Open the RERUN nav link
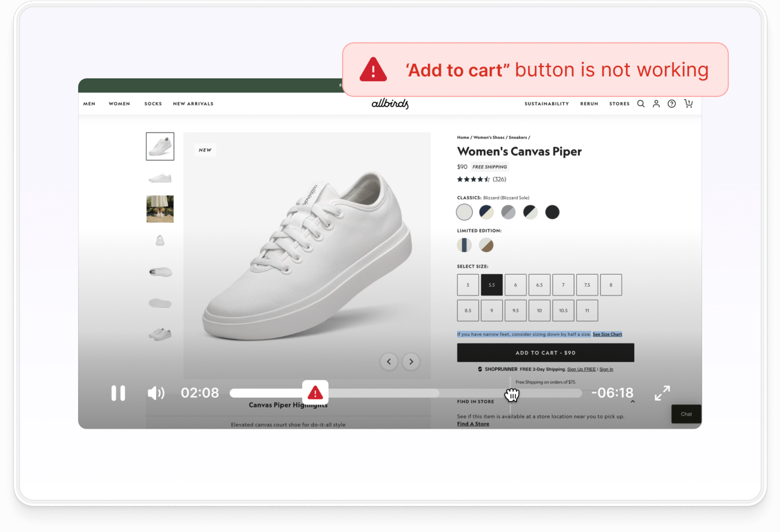This screenshot has height=532, width=780. [x=589, y=104]
